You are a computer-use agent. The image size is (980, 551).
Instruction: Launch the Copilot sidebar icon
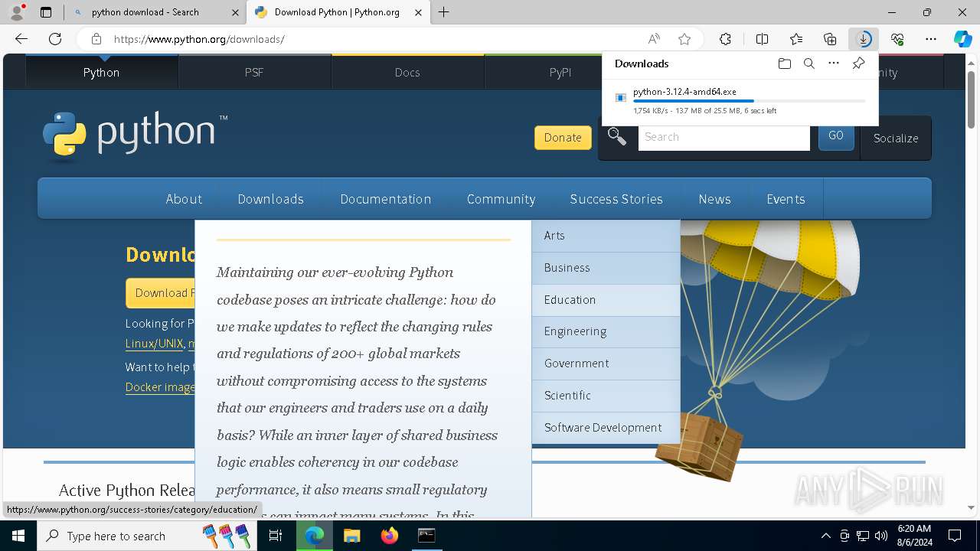962,39
